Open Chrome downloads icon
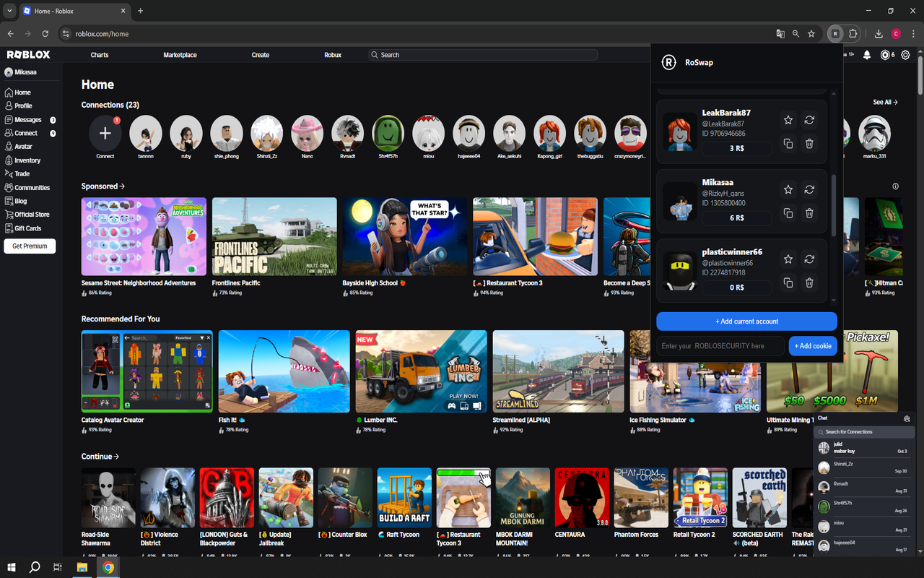 pyautogui.click(x=879, y=34)
